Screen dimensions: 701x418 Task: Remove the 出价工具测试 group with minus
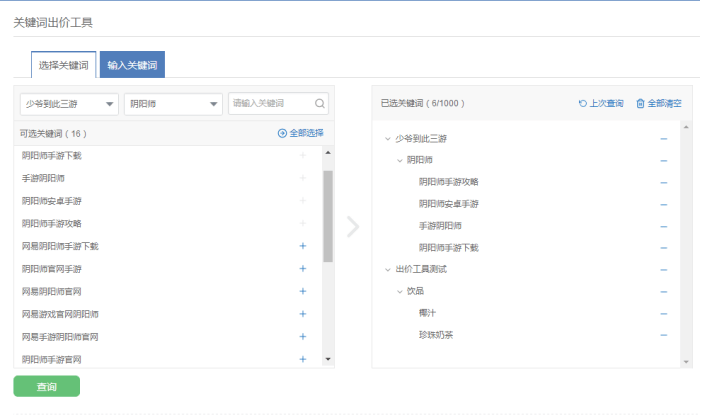pos(663,269)
